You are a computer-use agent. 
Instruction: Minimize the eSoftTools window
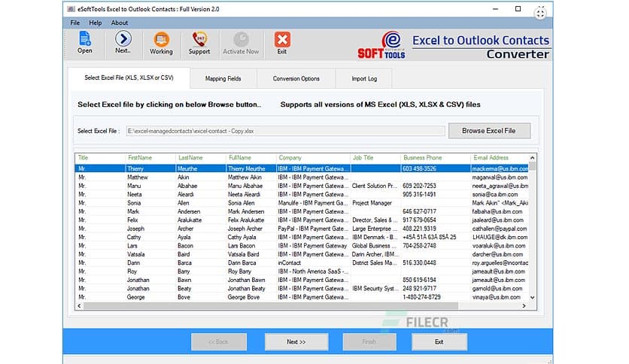pyautogui.click(x=495, y=9)
